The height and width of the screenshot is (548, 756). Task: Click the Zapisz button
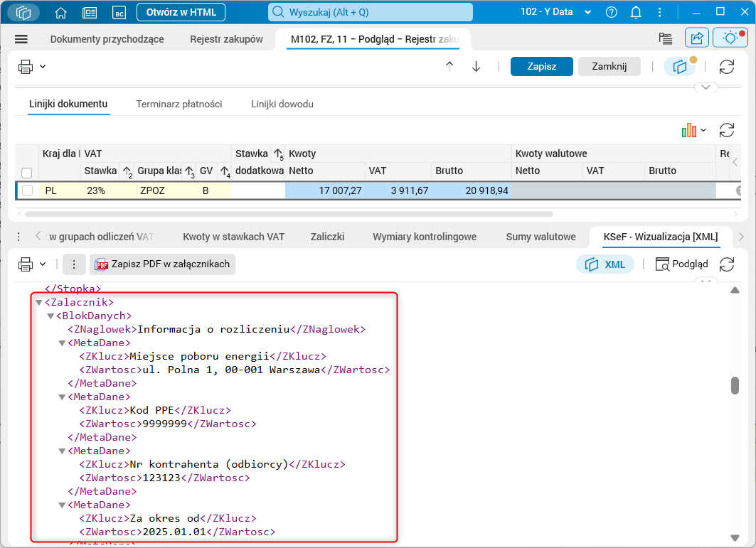pos(541,67)
